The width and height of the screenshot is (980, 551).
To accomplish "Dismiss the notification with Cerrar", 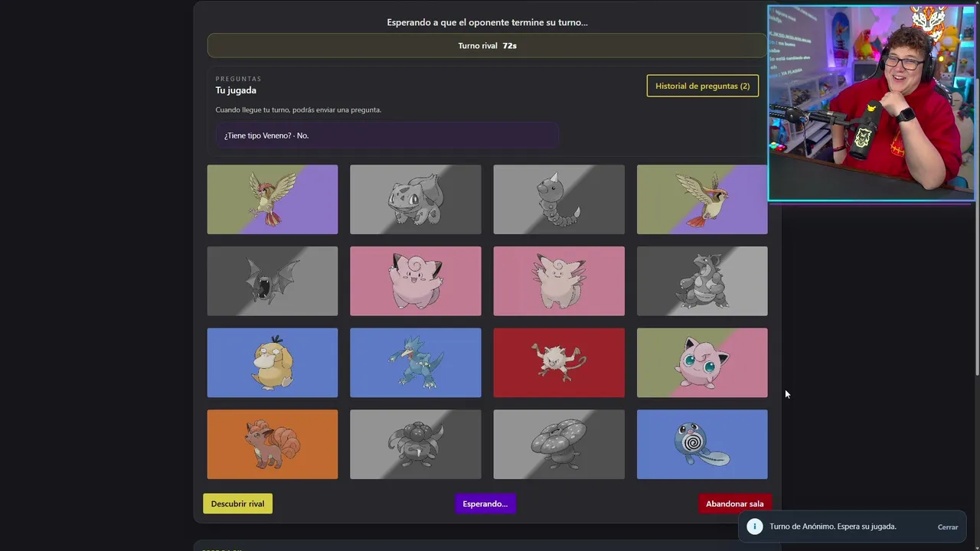I will [x=948, y=527].
